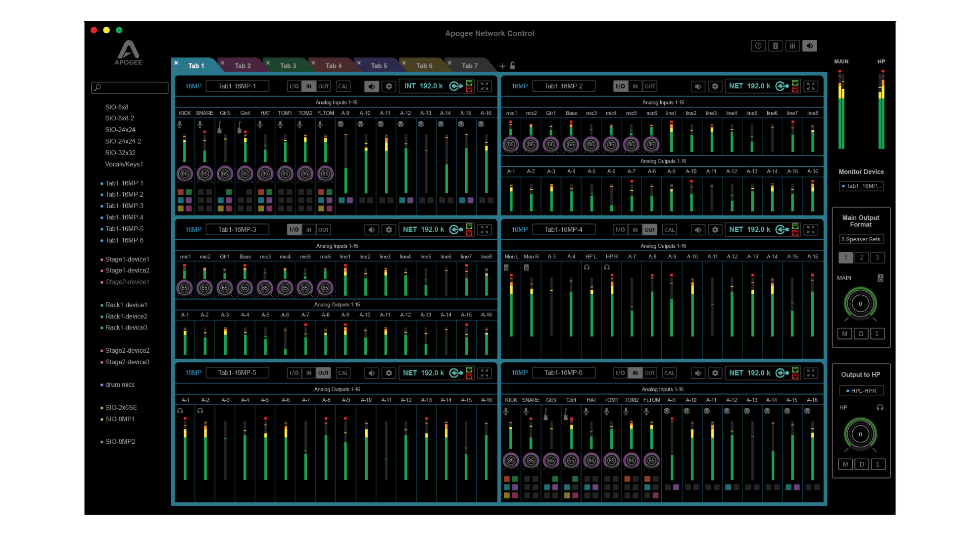This screenshot has width=980, height=535.
Task: Select speaker set 2
Action: pyautogui.click(x=862, y=258)
